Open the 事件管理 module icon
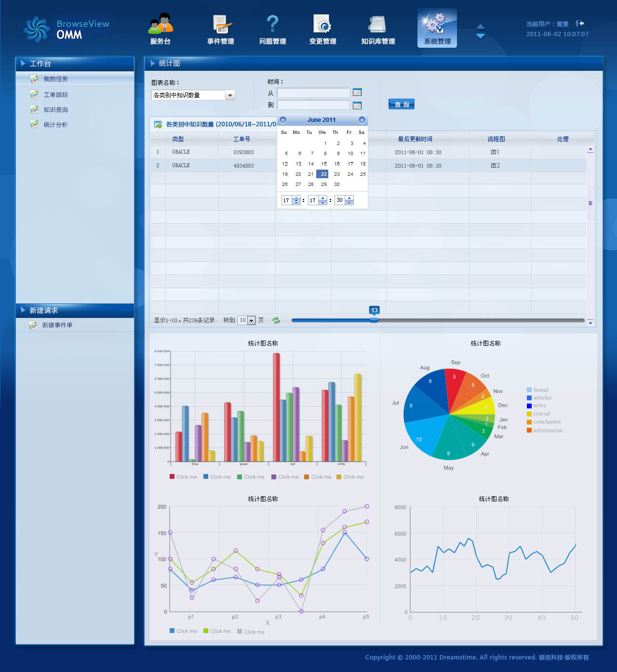Viewport: 617px width, 672px height. click(x=221, y=26)
